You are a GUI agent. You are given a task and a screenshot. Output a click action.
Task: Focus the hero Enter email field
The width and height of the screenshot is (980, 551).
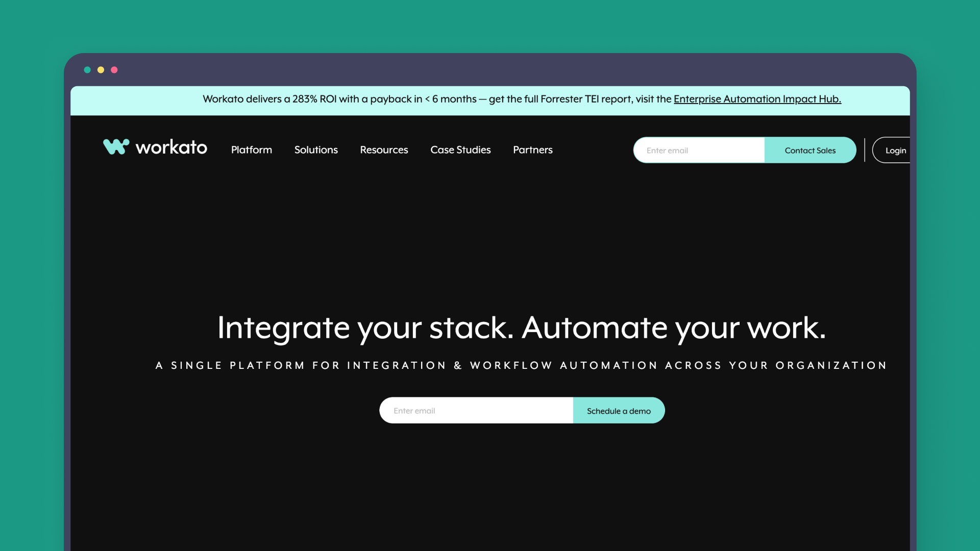(476, 411)
